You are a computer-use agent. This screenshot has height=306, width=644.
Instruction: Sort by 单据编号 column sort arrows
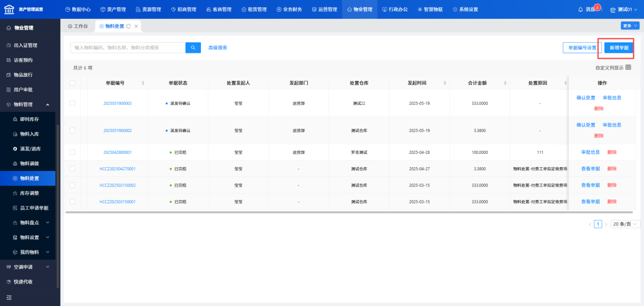click(143, 83)
